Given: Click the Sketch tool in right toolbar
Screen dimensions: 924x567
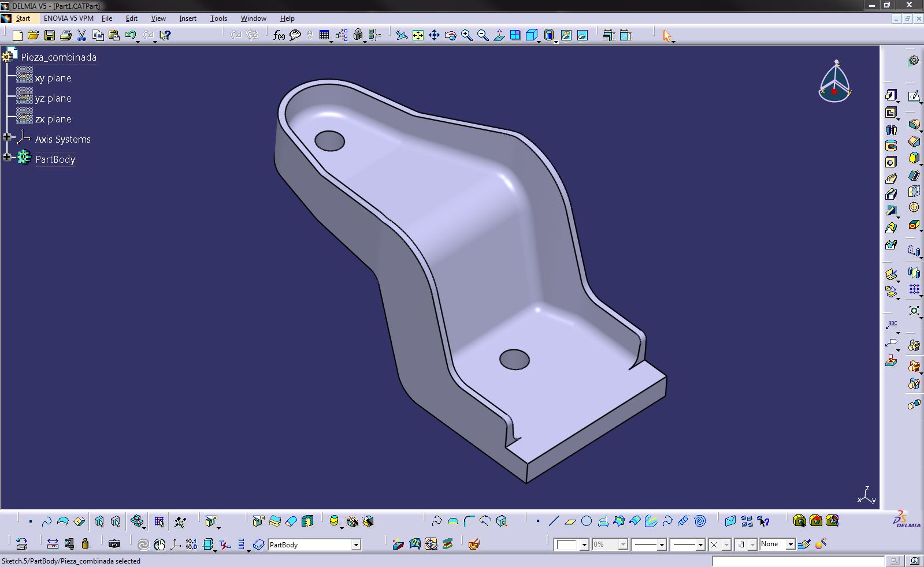Looking at the screenshot, I should [x=914, y=96].
